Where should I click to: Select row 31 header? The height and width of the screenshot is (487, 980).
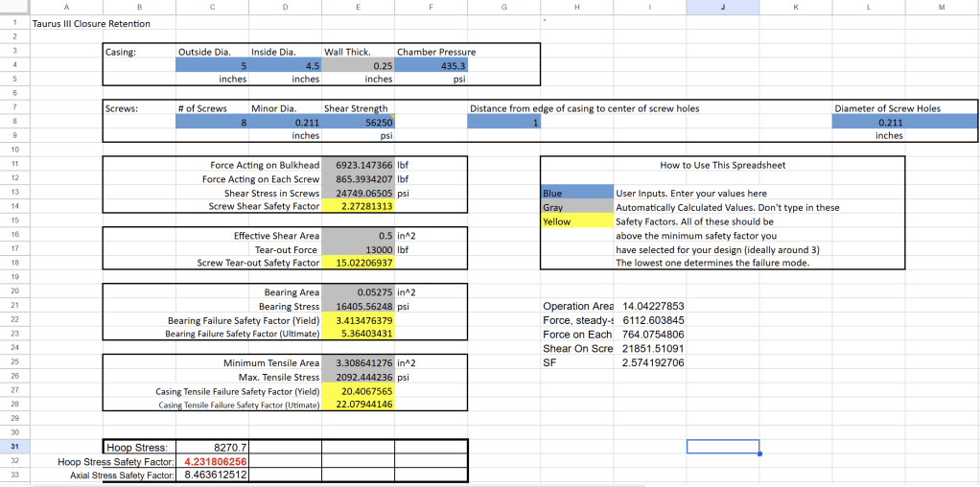tap(14, 447)
